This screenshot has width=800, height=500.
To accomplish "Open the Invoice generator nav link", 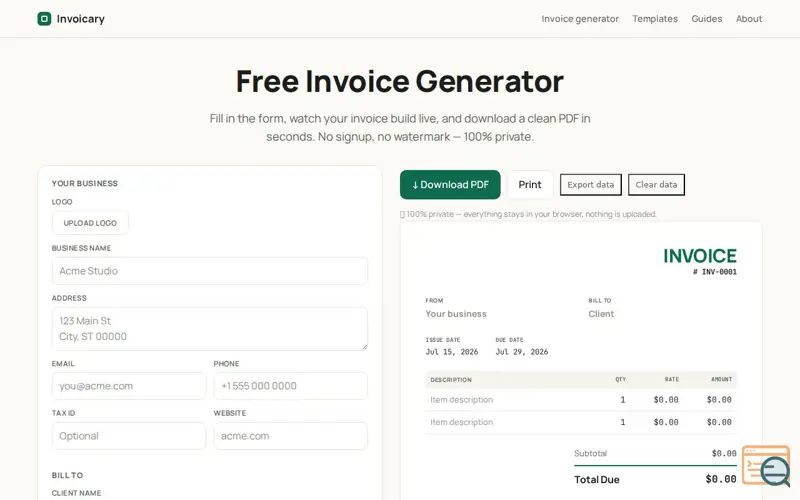I will click(580, 19).
